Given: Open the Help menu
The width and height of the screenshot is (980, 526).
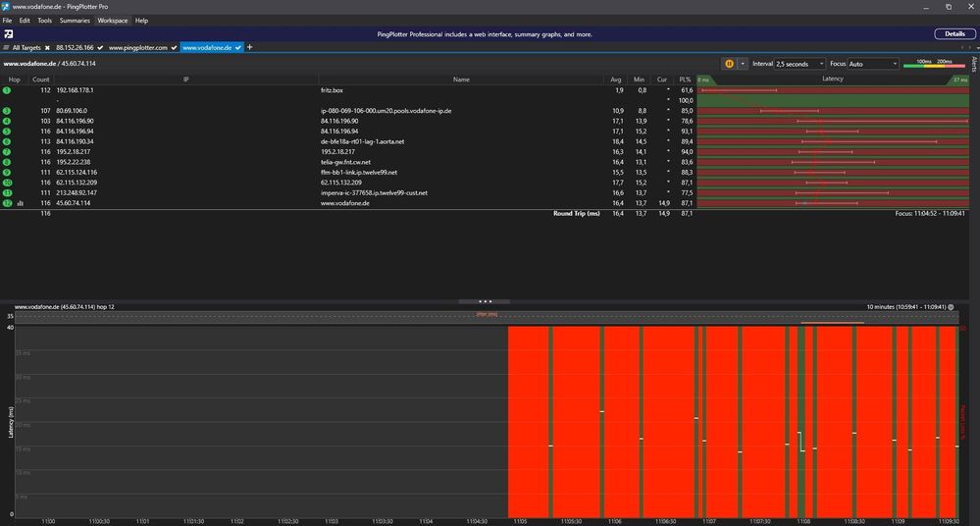Looking at the screenshot, I should tap(142, 21).
